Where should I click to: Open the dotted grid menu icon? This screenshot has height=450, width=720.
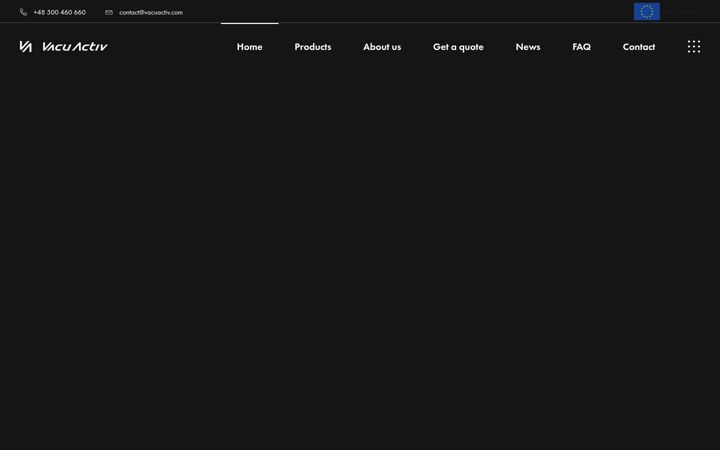(x=694, y=46)
